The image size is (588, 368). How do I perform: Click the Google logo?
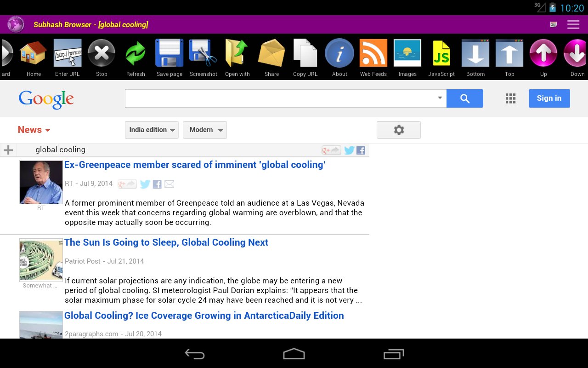[46, 99]
